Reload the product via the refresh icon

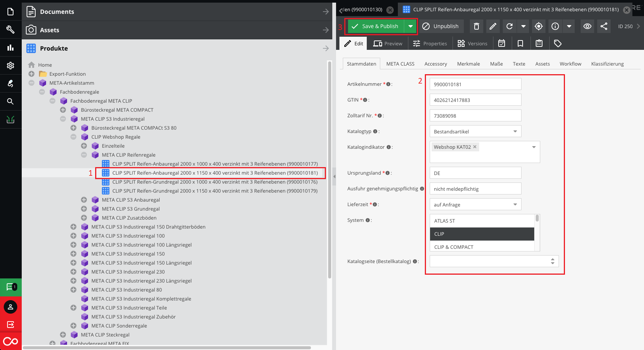(x=509, y=26)
